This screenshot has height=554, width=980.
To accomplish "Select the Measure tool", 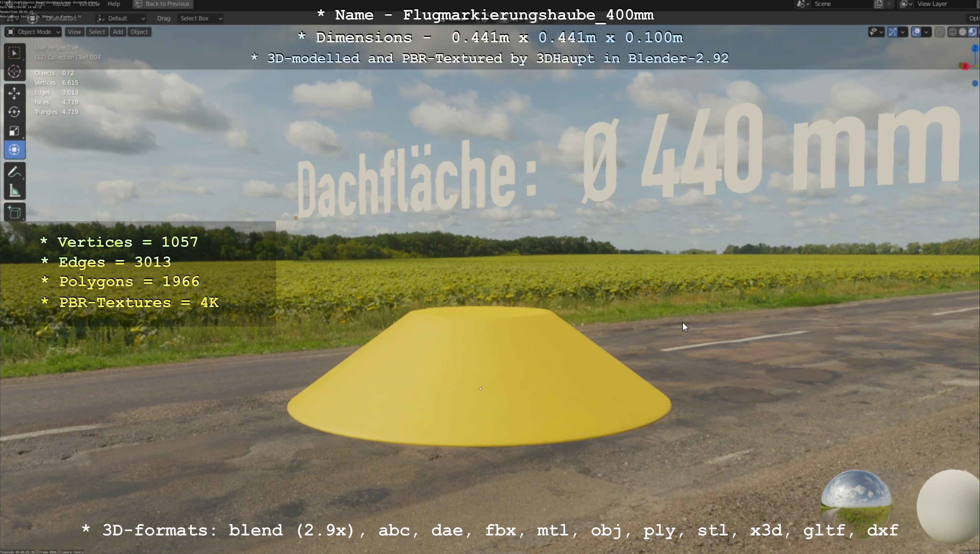I will pyautogui.click(x=14, y=191).
